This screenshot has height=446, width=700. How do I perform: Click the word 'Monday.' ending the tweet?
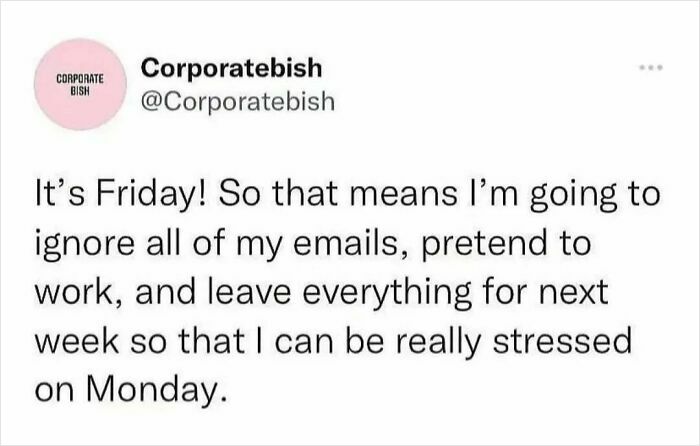tap(154, 390)
